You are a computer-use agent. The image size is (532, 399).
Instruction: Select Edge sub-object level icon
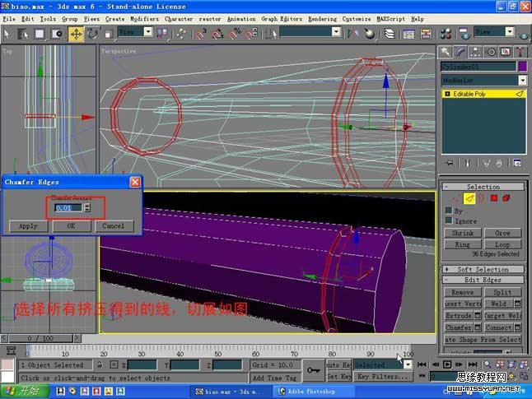pos(469,198)
